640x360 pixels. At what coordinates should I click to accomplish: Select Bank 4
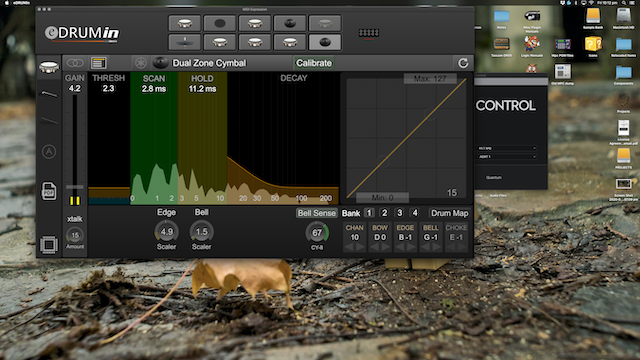click(415, 213)
